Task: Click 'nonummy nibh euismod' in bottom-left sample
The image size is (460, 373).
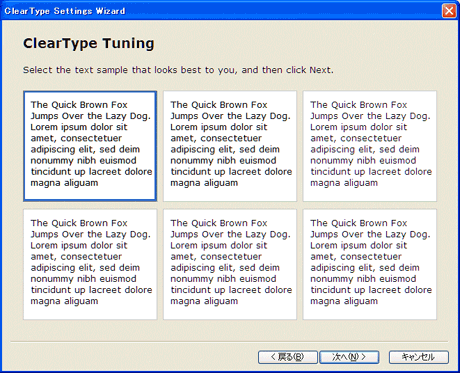Action: click(x=83, y=279)
